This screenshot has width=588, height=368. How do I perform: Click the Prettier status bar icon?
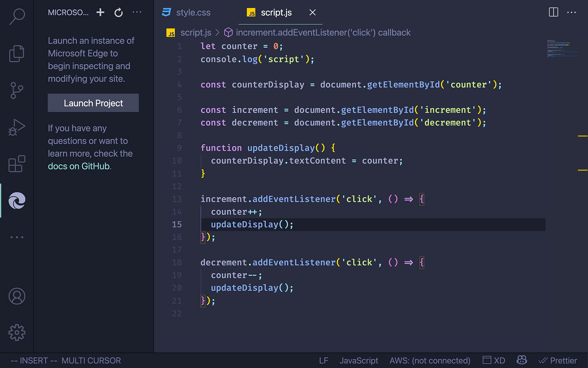click(558, 360)
